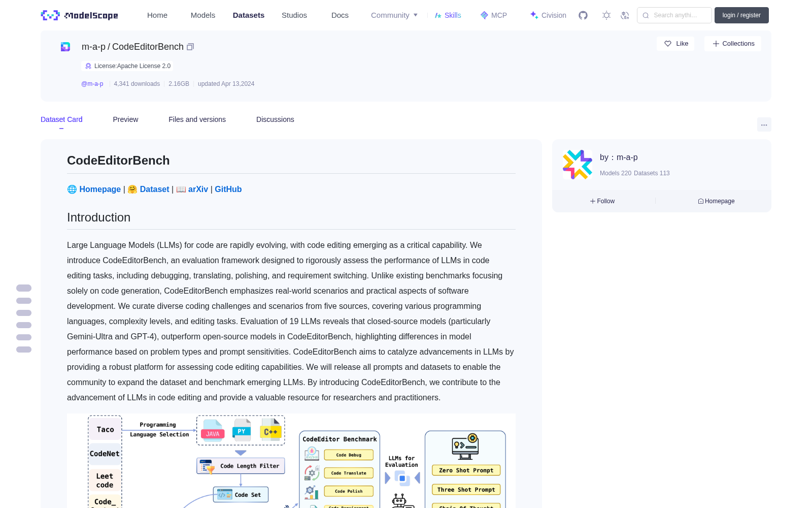The width and height of the screenshot is (812, 508).
Task: Copy dataset name with copy icon
Action: pyautogui.click(x=190, y=47)
